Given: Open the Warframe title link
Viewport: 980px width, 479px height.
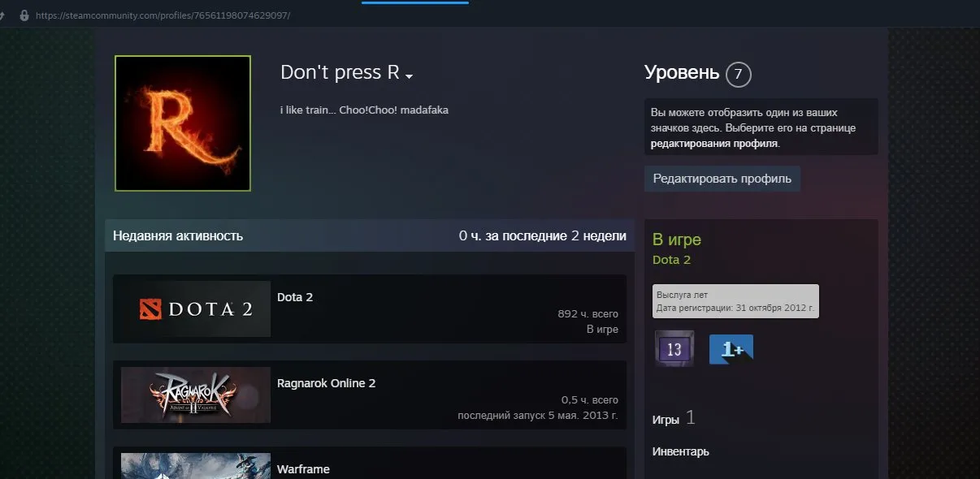Looking at the screenshot, I should tap(303, 469).
